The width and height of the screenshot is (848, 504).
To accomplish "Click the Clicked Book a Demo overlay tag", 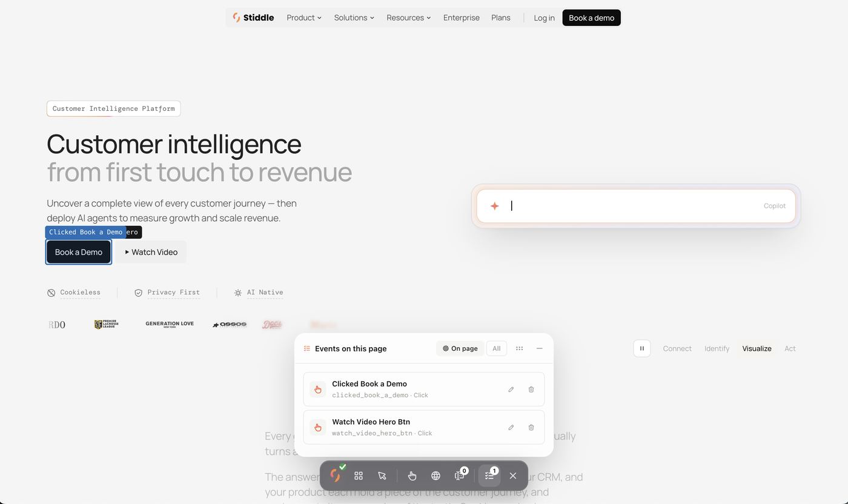I will click(85, 232).
